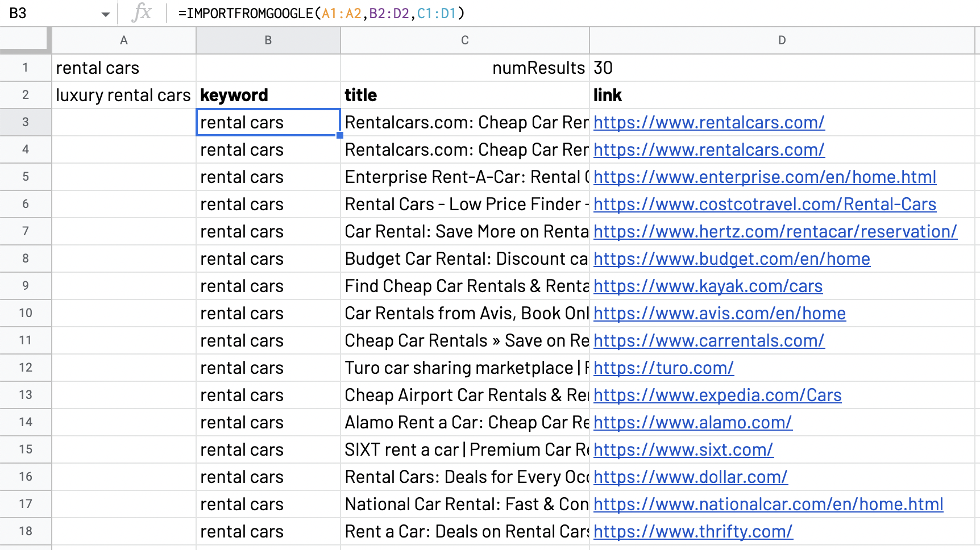Open the Hertz reservation link
Screen dimensions: 980x550
click(774, 231)
